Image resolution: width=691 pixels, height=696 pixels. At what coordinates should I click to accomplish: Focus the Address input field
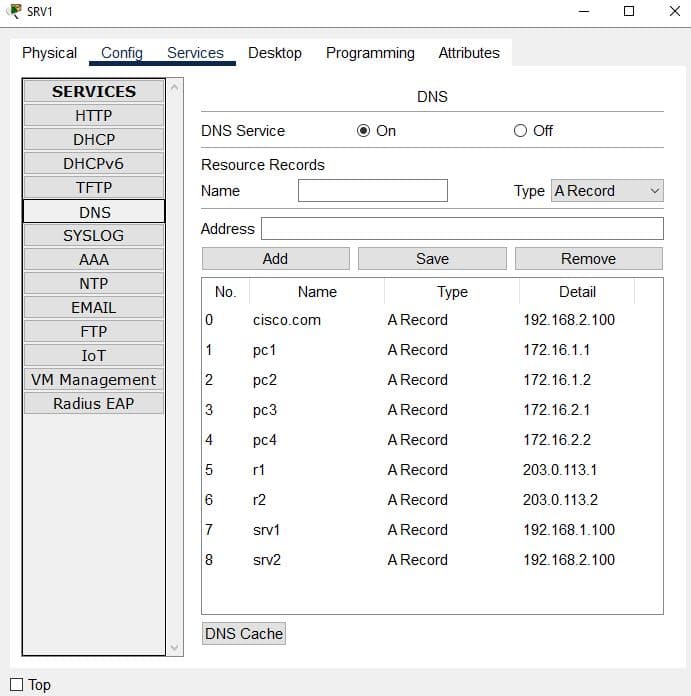pyautogui.click(x=462, y=229)
